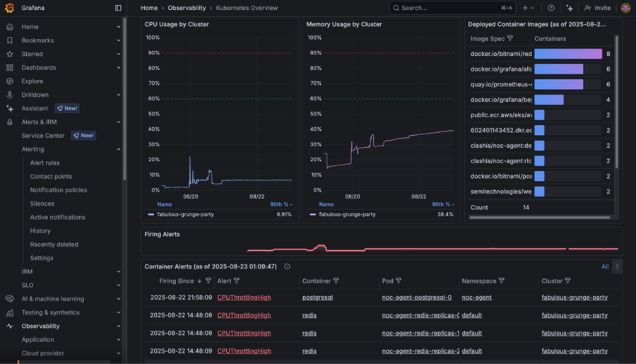
Task: Open the Container Alerts panel three-dot menu
Action: (x=617, y=266)
